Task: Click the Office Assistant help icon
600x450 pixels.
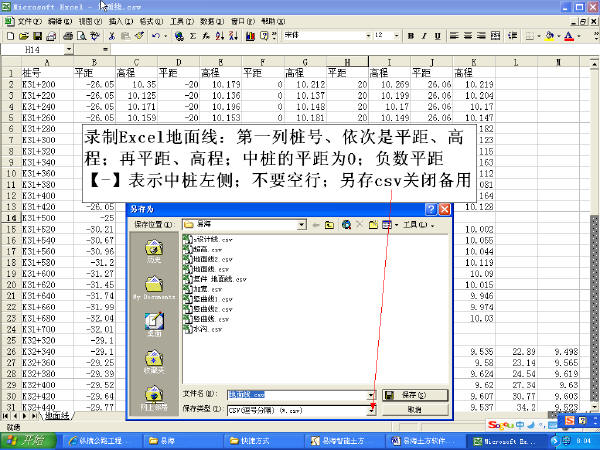Action: pyautogui.click(x=264, y=36)
